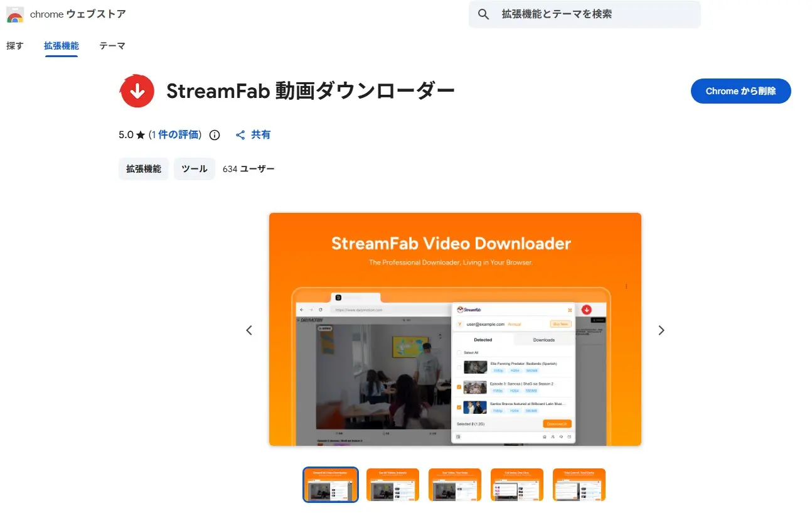The height and width of the screenshot is (513, 812).
Task: Select the 拡張機能 category chip
Action: point(144,169)
